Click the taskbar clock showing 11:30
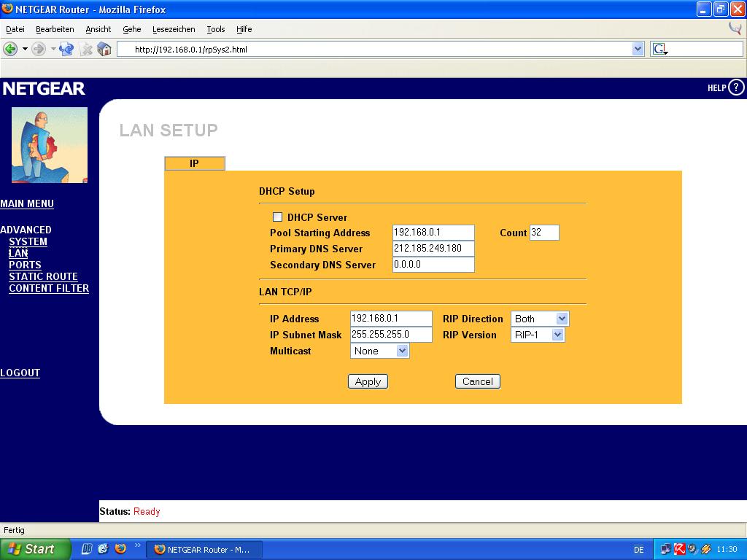 pos(727,549)
